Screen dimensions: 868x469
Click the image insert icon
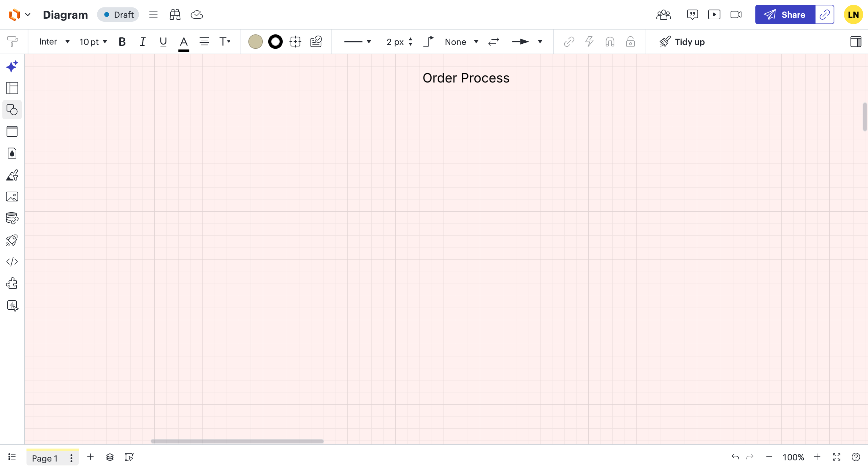pos(12,197)
